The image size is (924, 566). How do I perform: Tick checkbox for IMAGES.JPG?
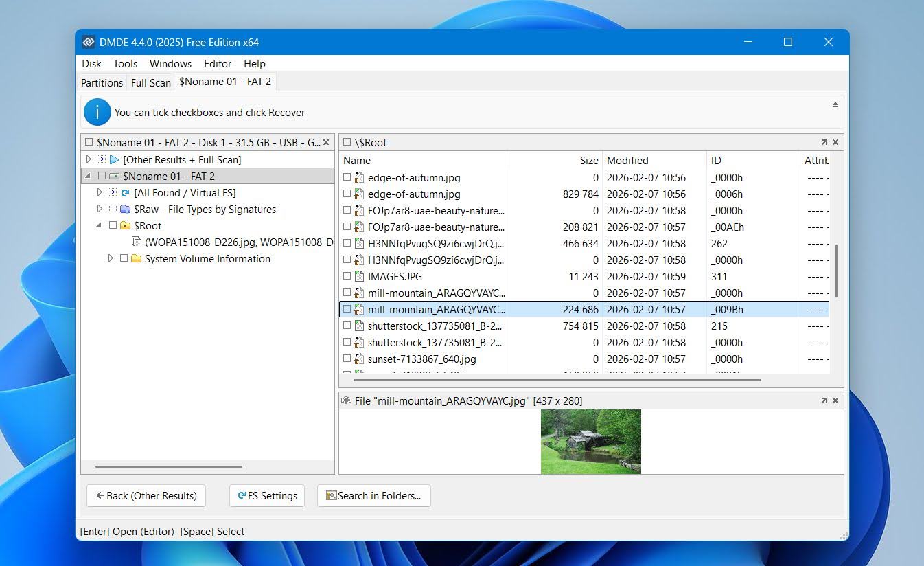347,277
